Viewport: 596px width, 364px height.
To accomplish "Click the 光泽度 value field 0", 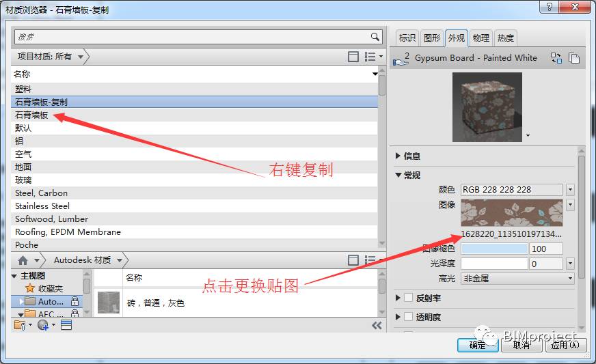I will 545,264.
